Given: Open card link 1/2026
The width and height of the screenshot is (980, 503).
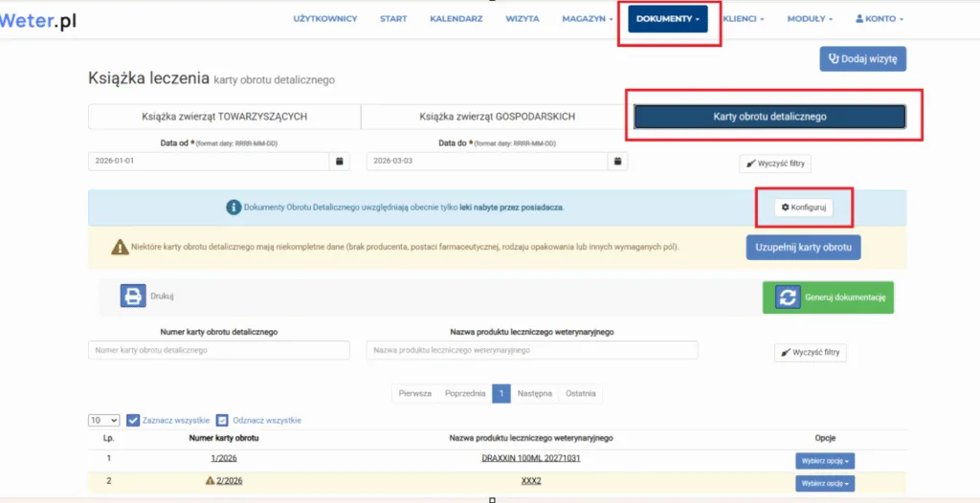Looking at the screenshot, I should pyautogui.click(x=224, y=458).
